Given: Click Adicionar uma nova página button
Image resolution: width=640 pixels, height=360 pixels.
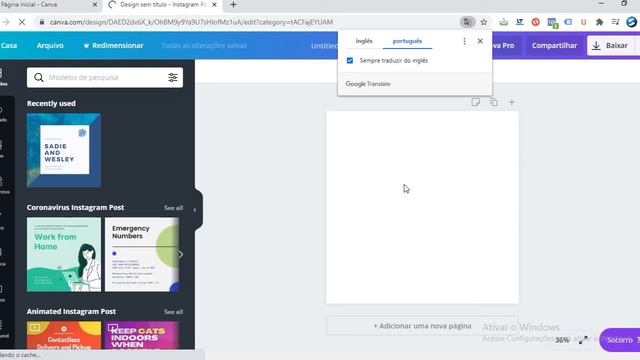Looking at the screenshot, I should 422,326.
